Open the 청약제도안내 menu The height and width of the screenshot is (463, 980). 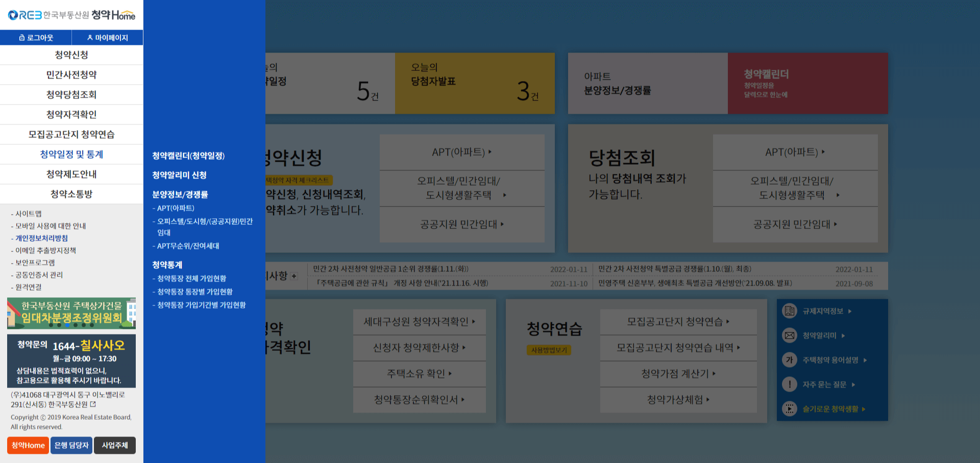[x=71, y=174]
